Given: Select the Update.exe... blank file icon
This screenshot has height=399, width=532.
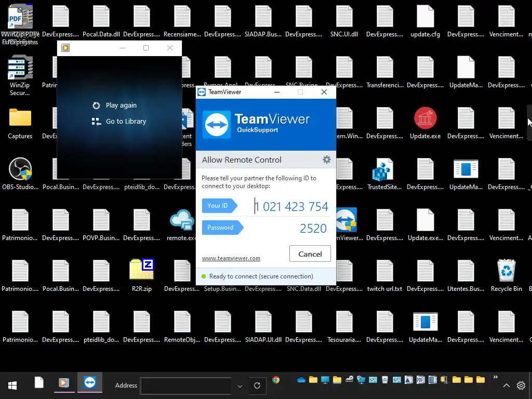Looking at the screenshot, I should (425, 224).
